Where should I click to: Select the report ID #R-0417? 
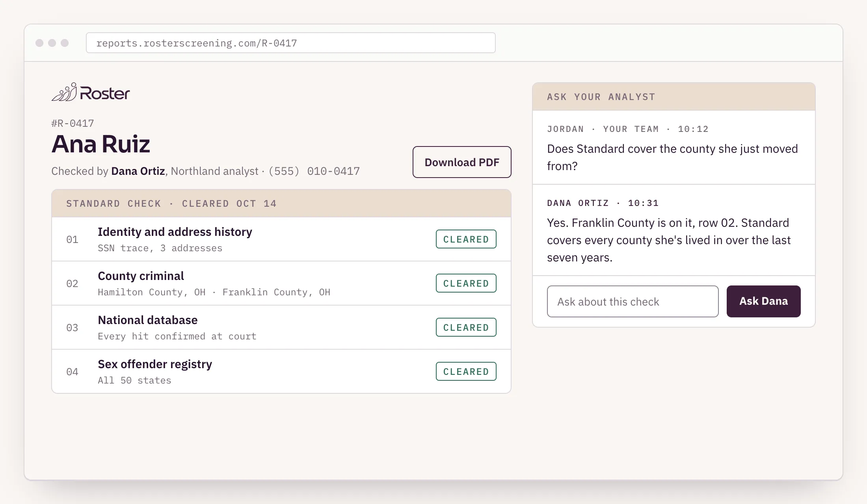73,123
